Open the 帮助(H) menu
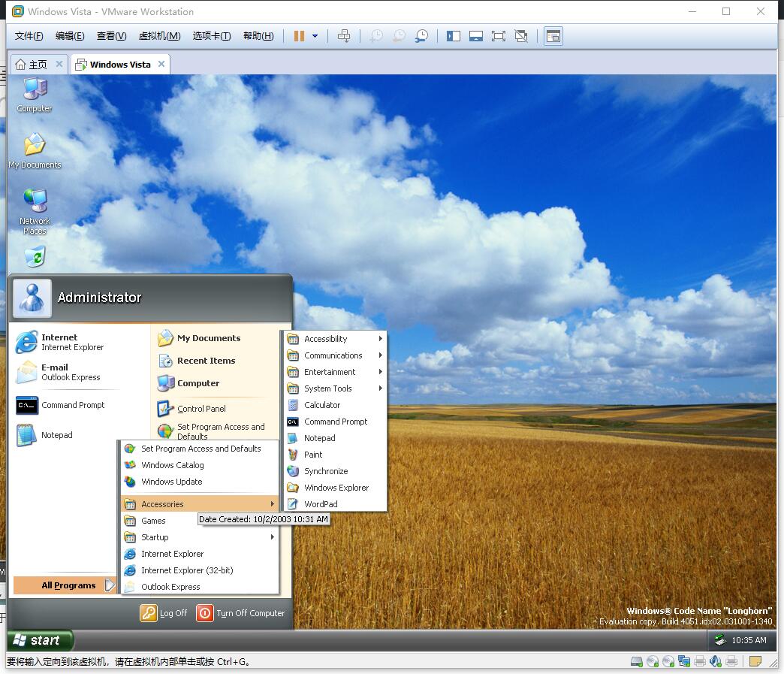The image size is (784, 674). [x=258, y=36]
